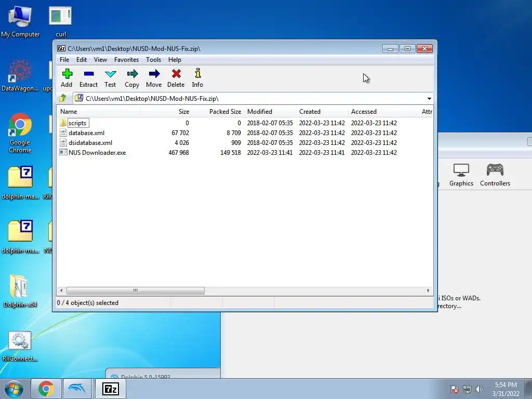Click the '0 / 4 object(s) selected' status text
Viewport: 532px width, 399px height.
(x=87, y=303)
